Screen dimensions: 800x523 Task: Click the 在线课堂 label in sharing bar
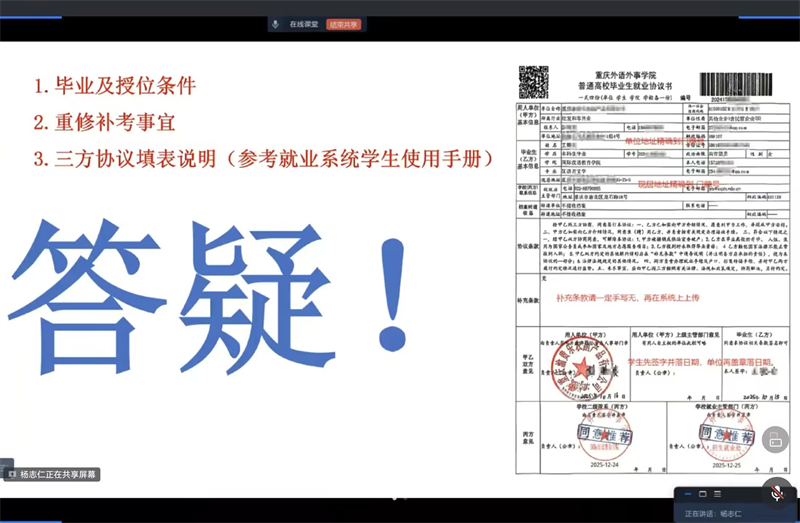point(304,24)
